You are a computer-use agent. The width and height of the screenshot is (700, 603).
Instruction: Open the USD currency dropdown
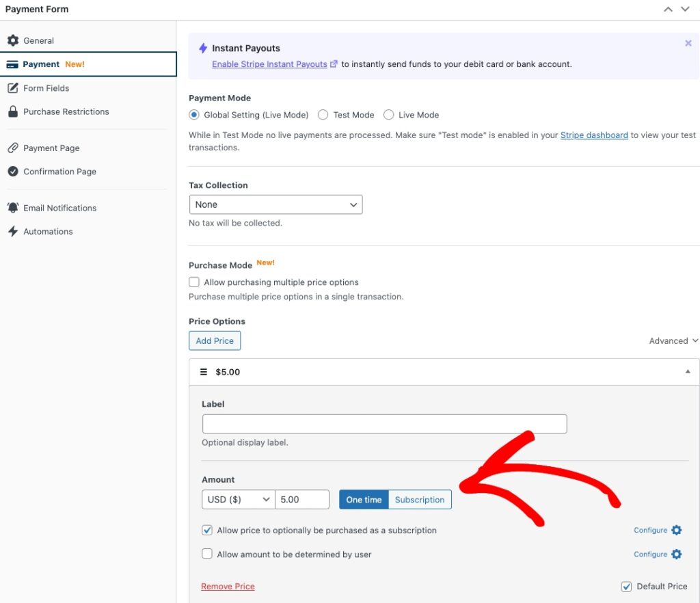click(239, 500)
